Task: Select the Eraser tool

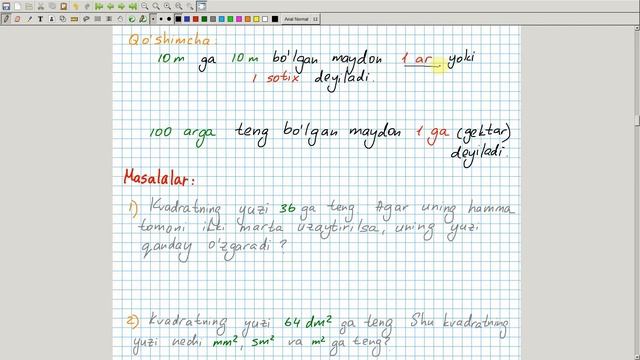Action: point(18,19)
